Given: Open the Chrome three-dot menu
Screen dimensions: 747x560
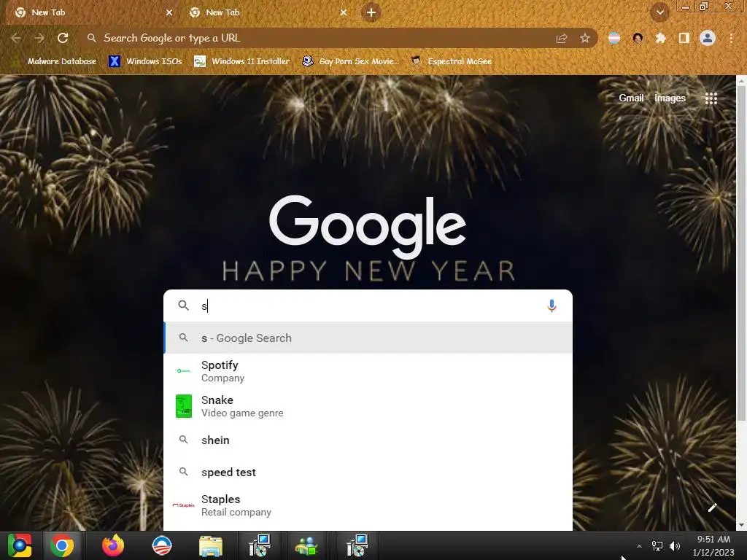Looking at the screenshot, I should (731, 38).
